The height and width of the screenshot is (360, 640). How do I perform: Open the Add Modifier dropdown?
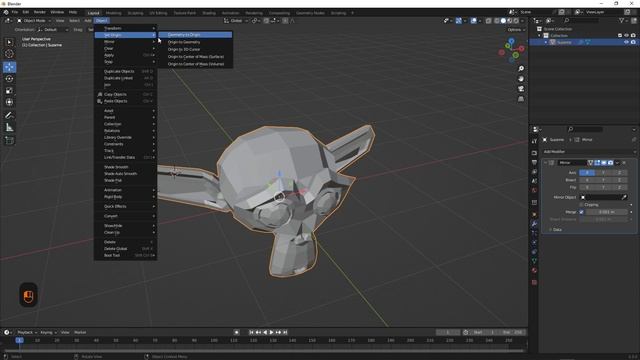[589, 151]
